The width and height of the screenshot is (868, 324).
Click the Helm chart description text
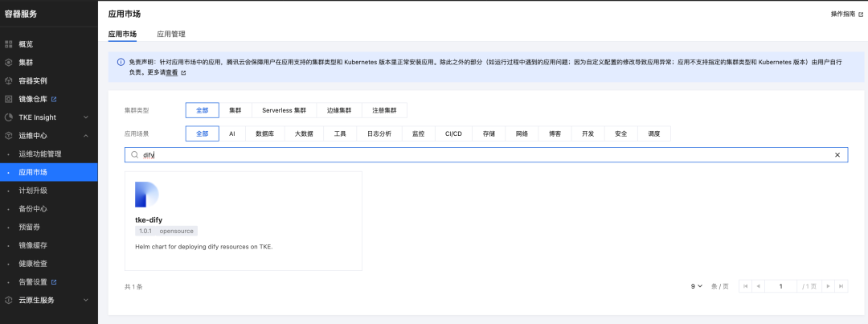coord(203,247)
